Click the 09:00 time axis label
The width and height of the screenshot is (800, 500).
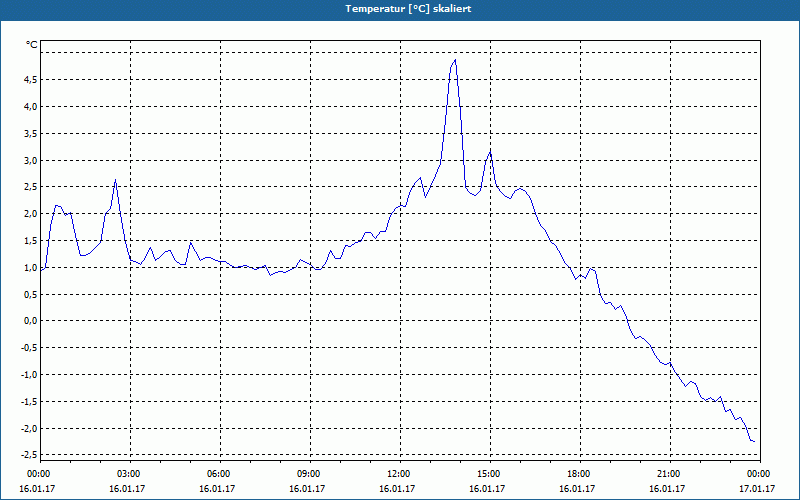click(308, 474)
